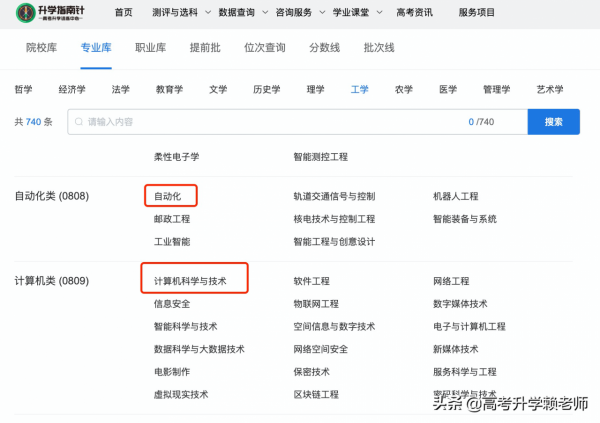Expand the 咨询服务 dropdown arrow

(x=322, y=13)
